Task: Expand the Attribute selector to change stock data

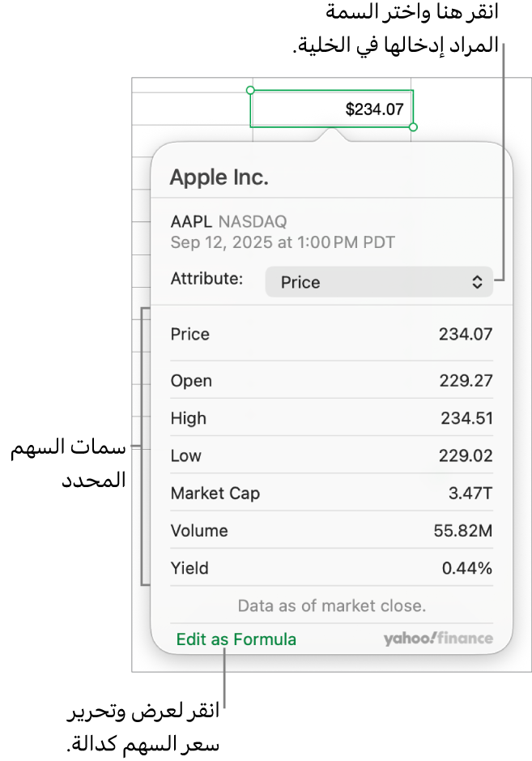Action: 379,282
